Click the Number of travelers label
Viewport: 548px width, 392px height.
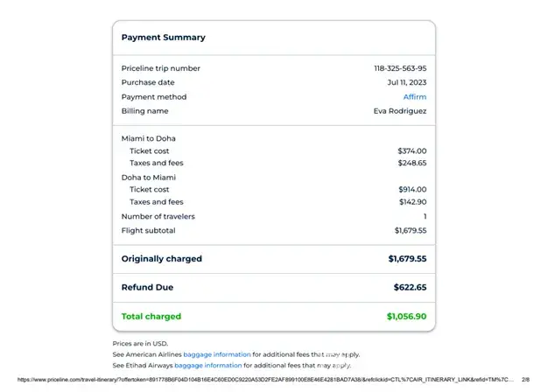(x=158, y=216)
